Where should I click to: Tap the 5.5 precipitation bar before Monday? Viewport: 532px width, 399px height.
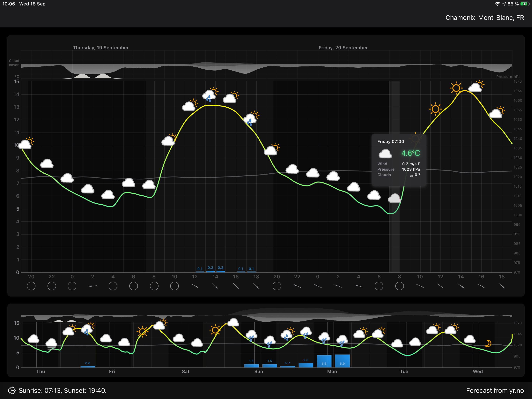point(324,361)
